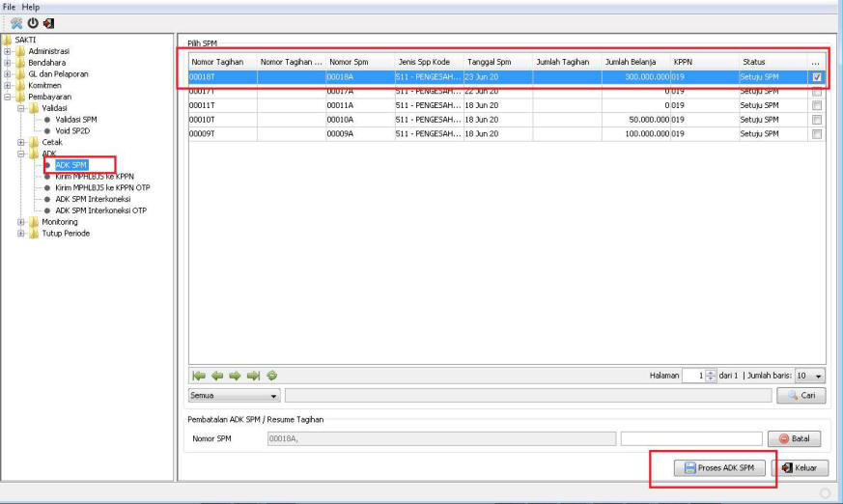Expand the Monitoring tree folder
Screen dimensions: 843x504
[21, 222]
